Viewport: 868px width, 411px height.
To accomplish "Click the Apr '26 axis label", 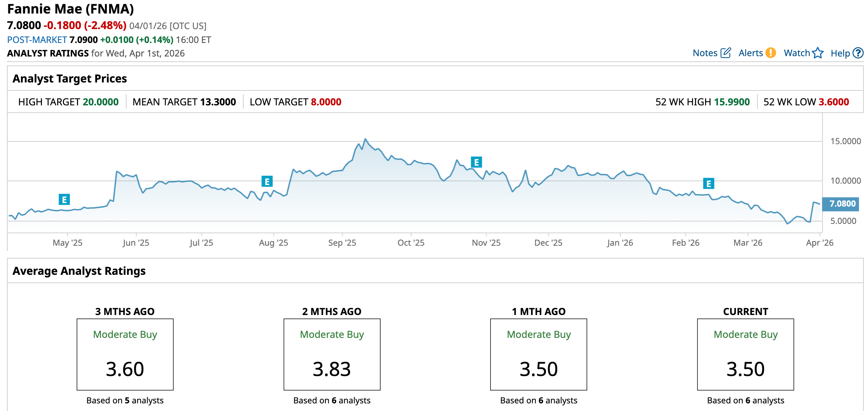I will tap(819, 243).
